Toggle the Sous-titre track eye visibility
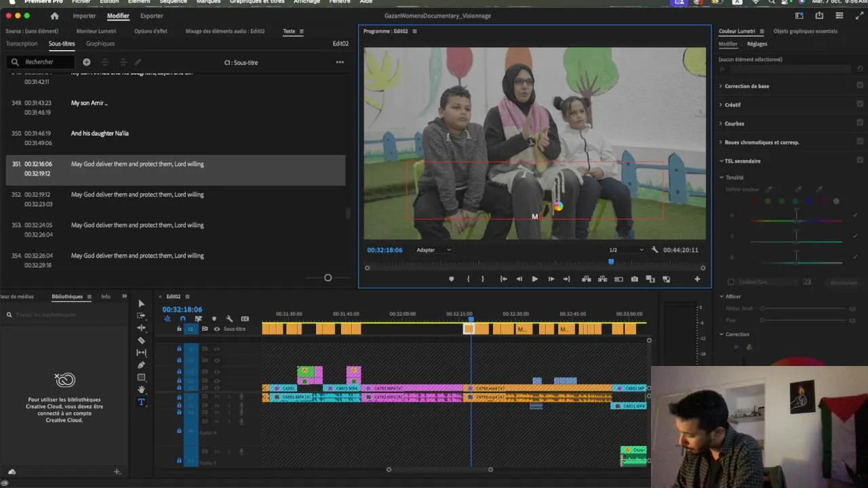The image size is (868, 488). point(217,329)
